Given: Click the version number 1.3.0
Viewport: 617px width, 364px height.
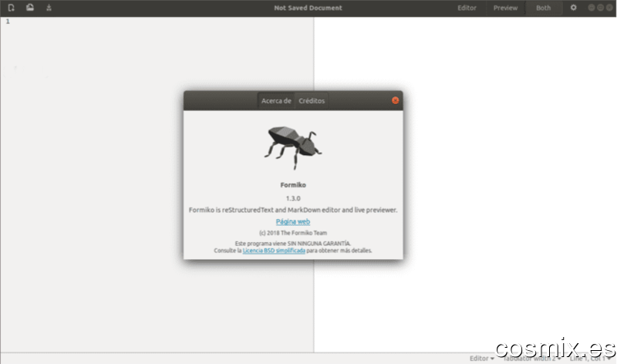Looking at the screenshot, I should coord(293,198).
